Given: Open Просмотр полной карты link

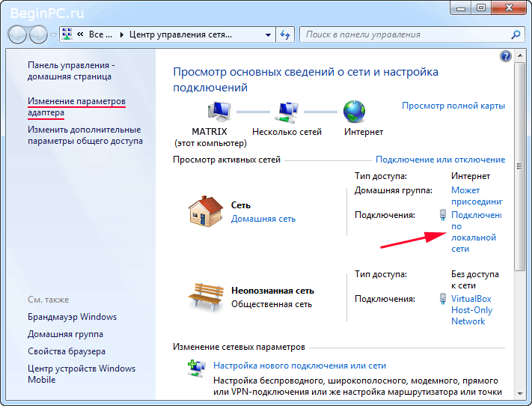Looking at the screenshot, I should point(453,106).
